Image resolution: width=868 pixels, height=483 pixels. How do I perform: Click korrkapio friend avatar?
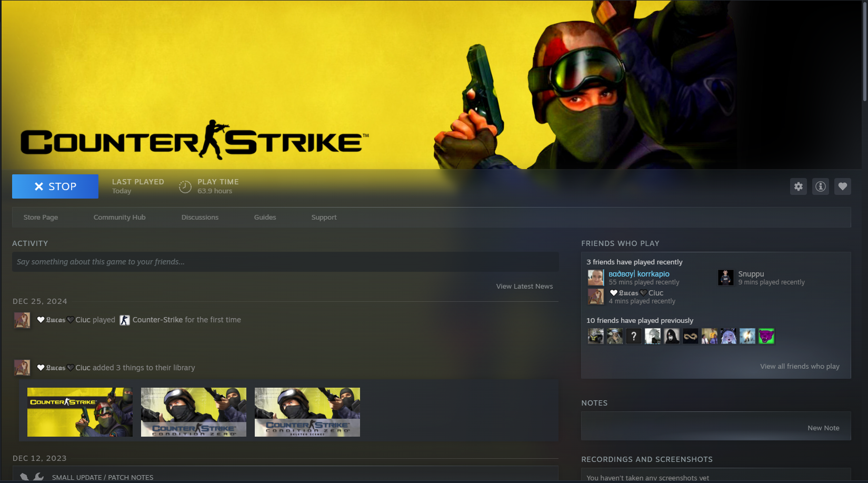click(x=596, y=278)
